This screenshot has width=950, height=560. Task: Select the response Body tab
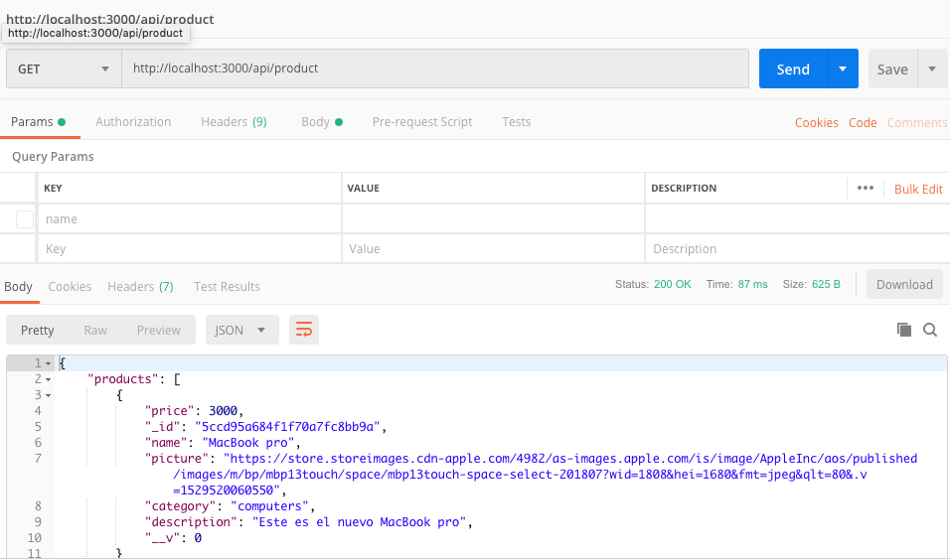point(18,286)
